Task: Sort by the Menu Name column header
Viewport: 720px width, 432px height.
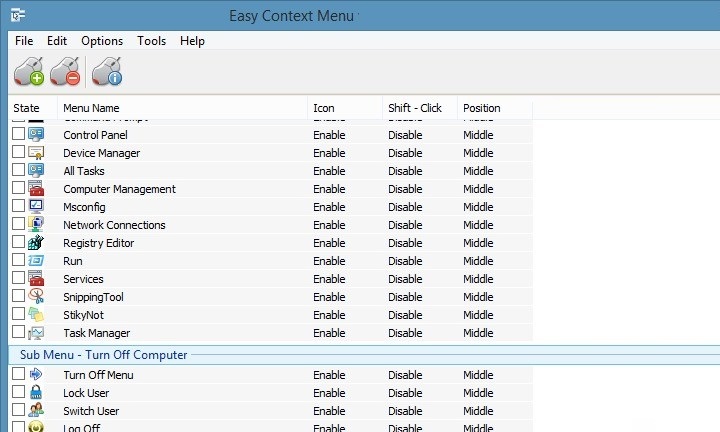Action: (182, 108)
